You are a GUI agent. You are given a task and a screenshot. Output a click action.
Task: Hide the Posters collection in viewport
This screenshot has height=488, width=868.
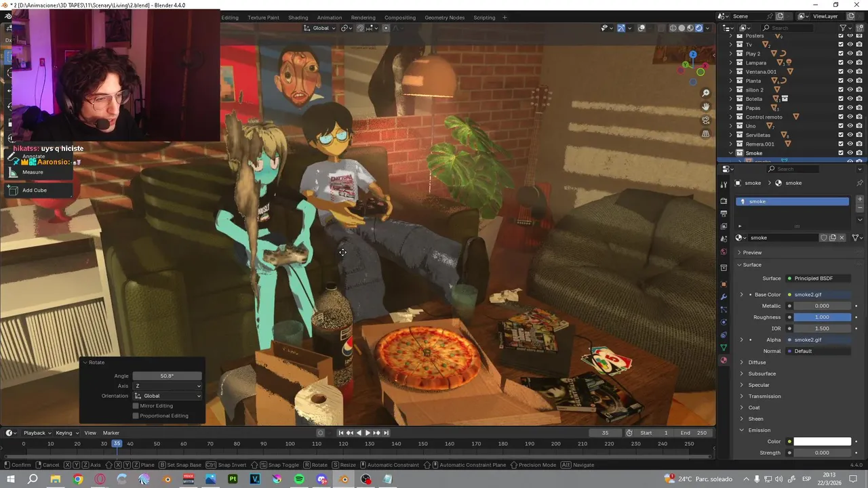(x=850, y=36)
